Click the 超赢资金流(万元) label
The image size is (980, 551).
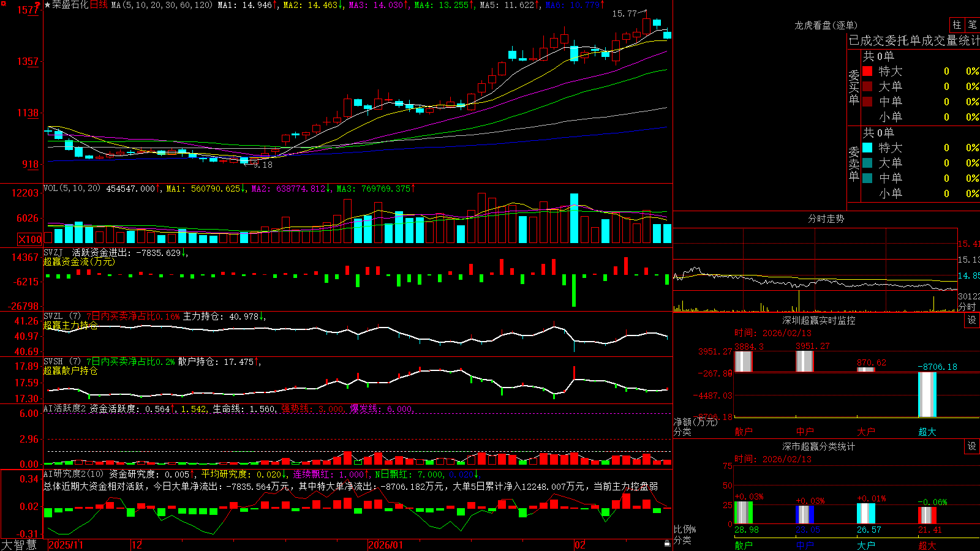click(x=79, y=261)
